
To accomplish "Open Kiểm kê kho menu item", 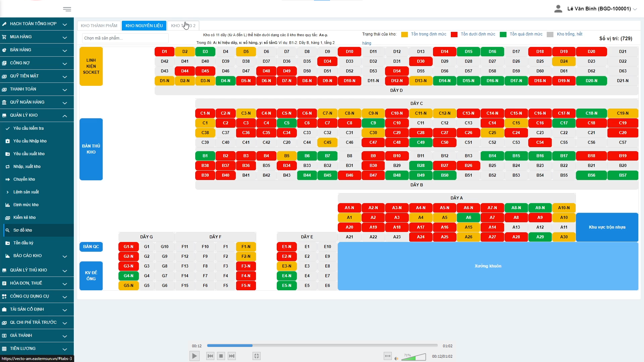I will pyautogui.click(x=24, y=218).
